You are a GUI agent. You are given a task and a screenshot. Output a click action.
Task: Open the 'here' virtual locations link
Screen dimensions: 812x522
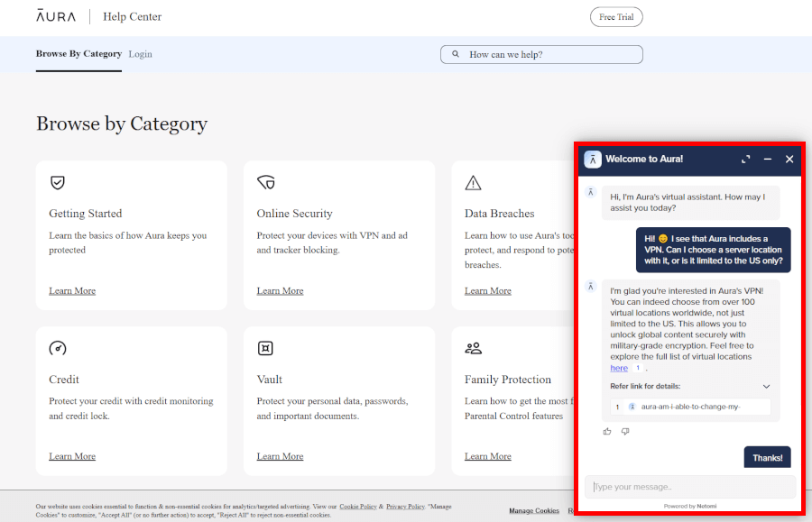(619, 368)
